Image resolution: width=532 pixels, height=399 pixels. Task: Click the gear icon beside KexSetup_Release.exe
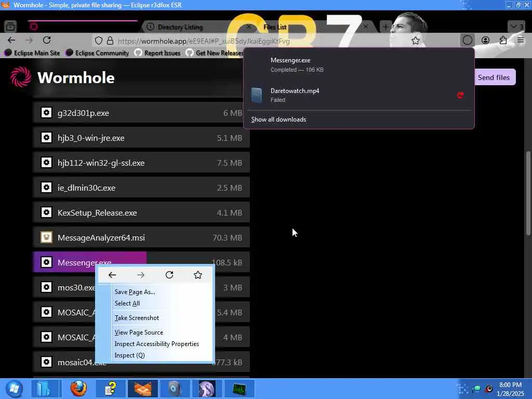46,212
